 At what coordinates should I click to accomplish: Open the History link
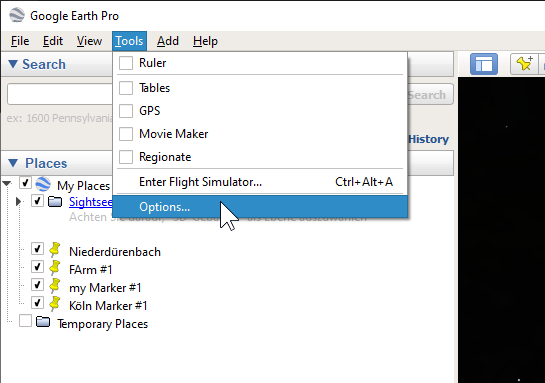tap(429, 139)
